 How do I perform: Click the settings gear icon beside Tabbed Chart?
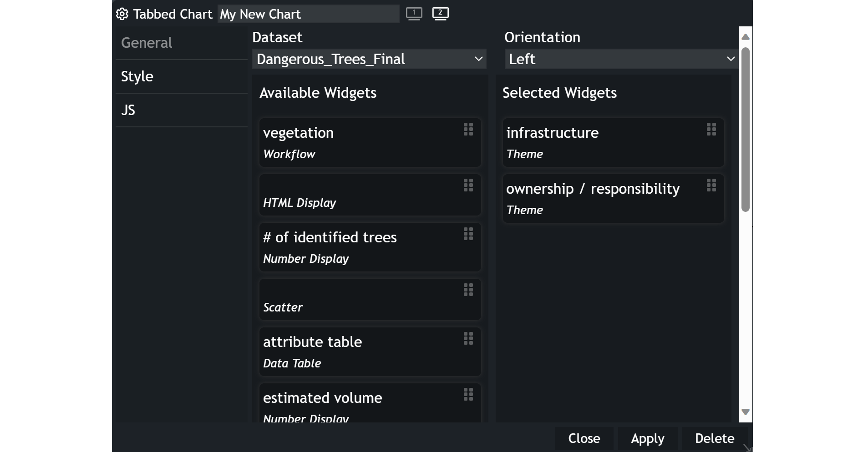click(x=122, y=14)
